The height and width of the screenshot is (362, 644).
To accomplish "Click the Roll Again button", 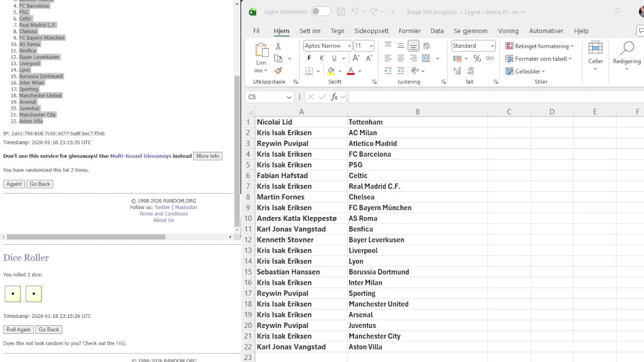I will click(19, 330).
